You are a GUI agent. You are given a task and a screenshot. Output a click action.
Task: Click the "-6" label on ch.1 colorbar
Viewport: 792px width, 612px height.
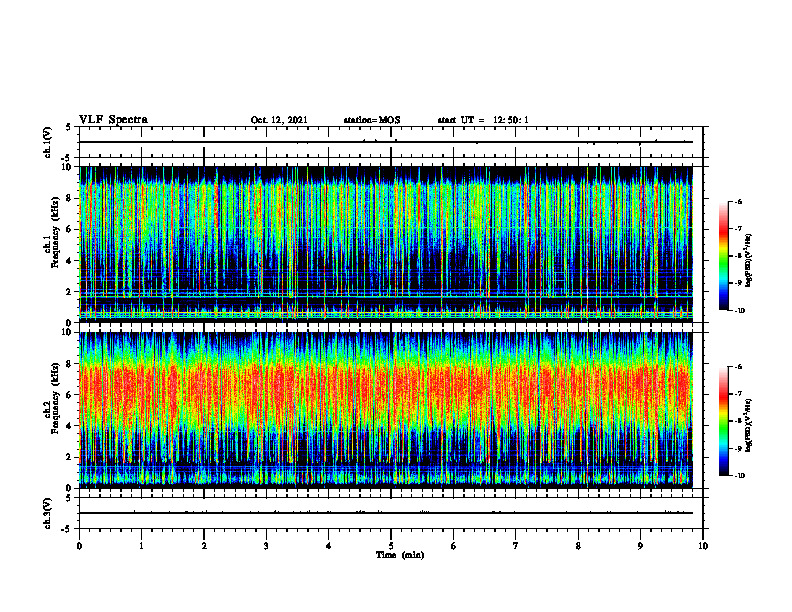(737, 202)
